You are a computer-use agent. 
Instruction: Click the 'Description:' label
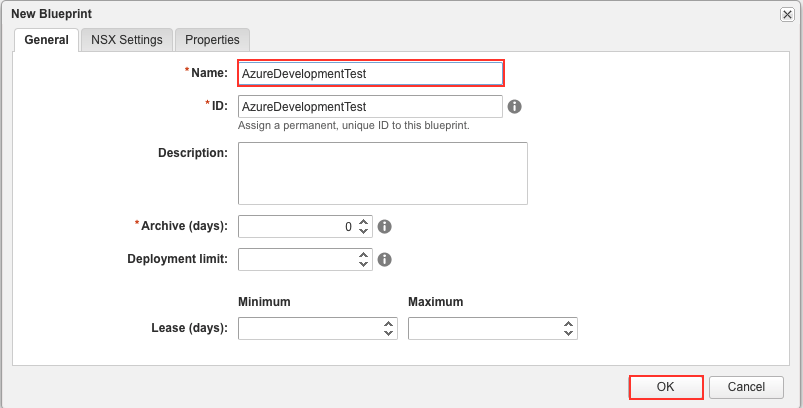[x=193, y=153]
